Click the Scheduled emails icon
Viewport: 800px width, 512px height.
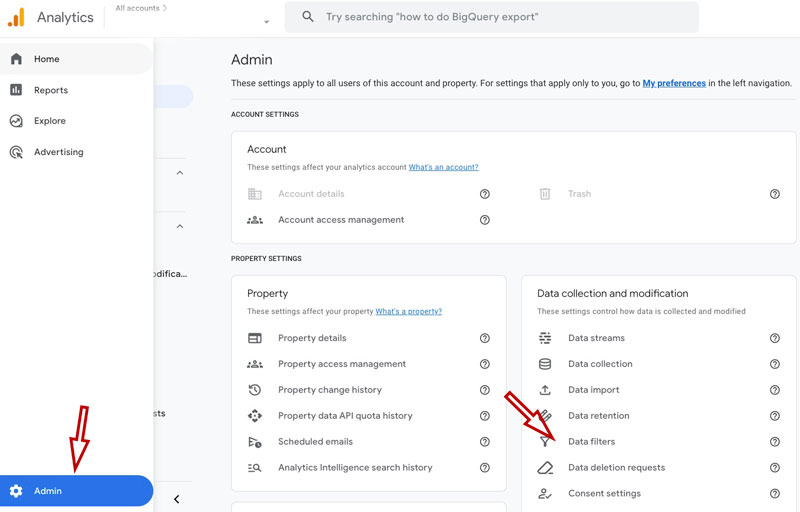(255, 442)
